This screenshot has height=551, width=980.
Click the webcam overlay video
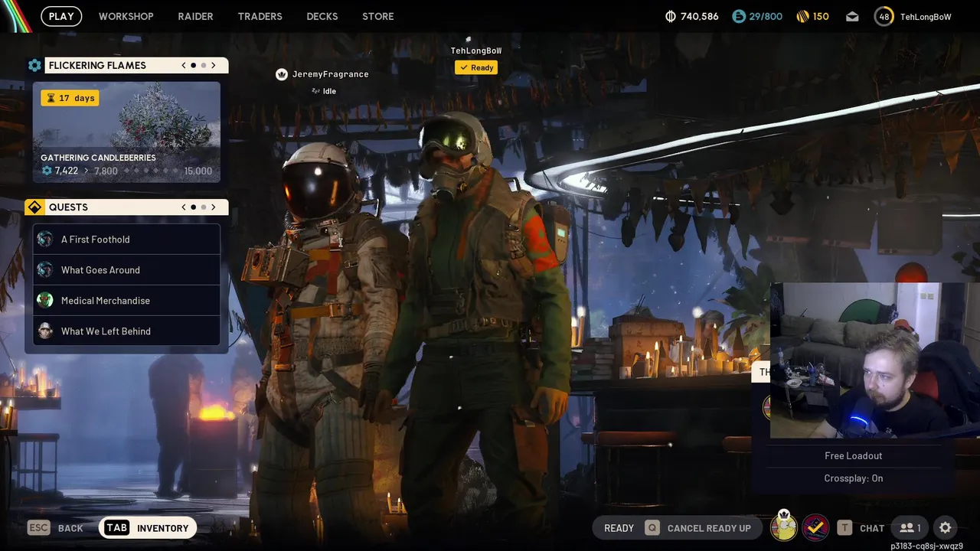875,360
